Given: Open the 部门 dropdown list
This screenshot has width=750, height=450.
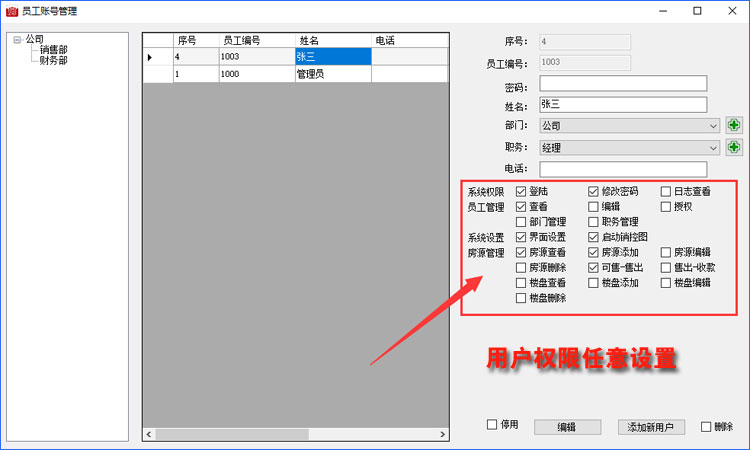Looking at the screenshot, I should [x=712, y=126].
